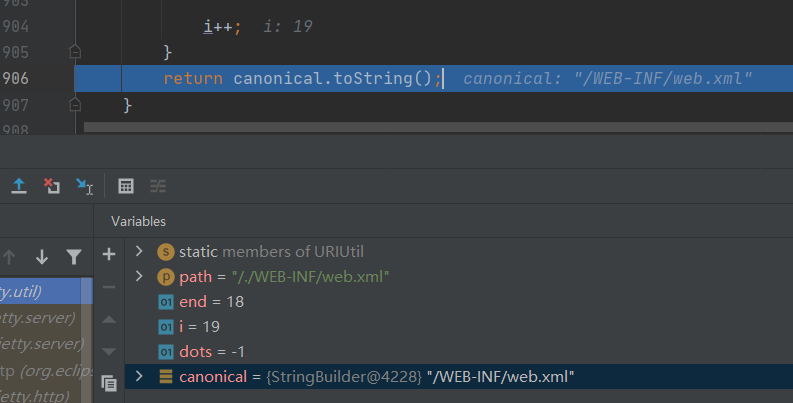Click the Duplicate Watch copy icon

tap(109, 381)
